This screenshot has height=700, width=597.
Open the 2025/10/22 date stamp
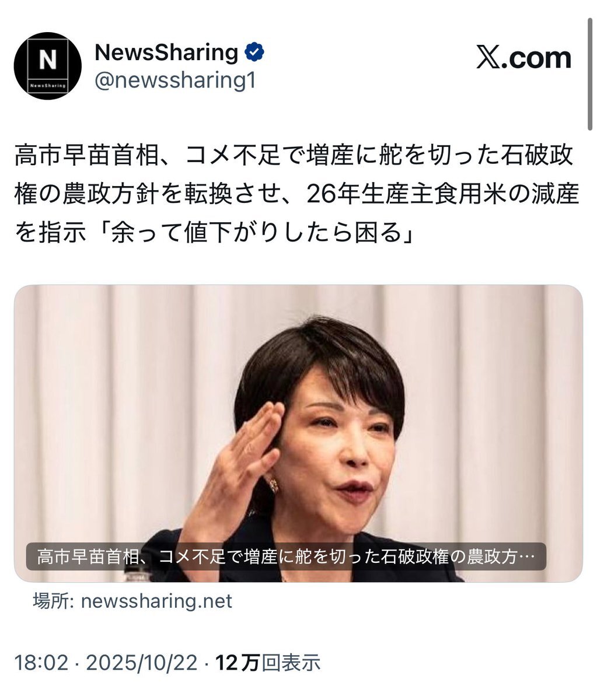[143, 663]
